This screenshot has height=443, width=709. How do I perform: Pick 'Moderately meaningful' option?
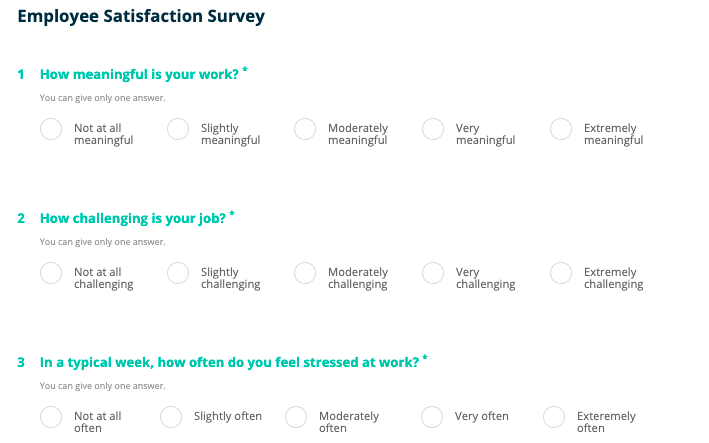tap(305, 129)
